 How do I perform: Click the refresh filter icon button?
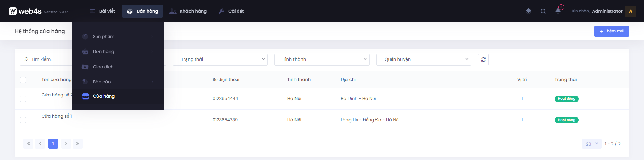483,59
